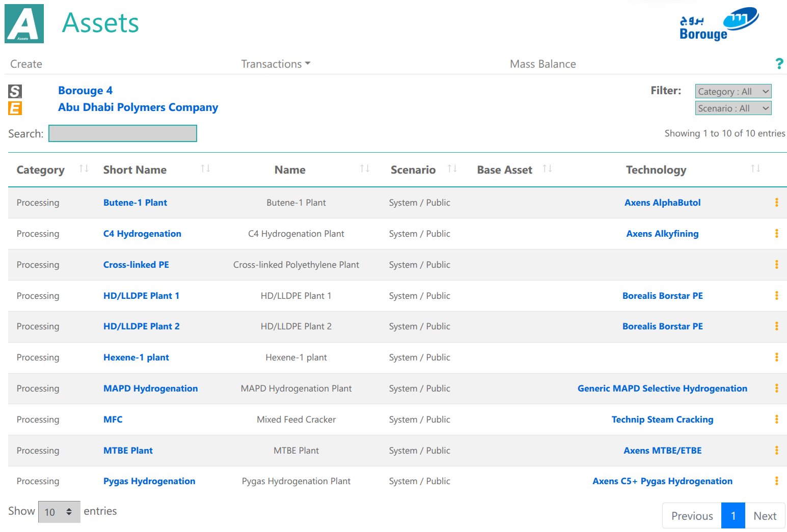
Task: Select page 1 in pagination
Action: (x=733, y=516)
